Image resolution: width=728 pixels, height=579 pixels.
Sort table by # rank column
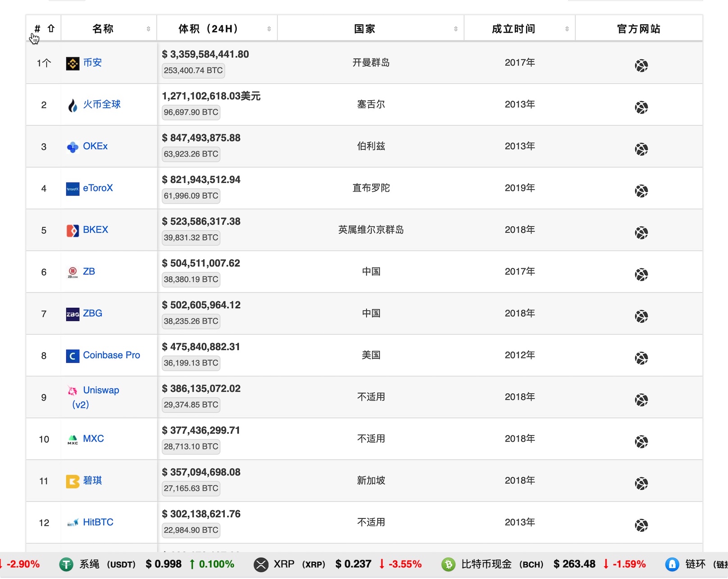[44, 29]
